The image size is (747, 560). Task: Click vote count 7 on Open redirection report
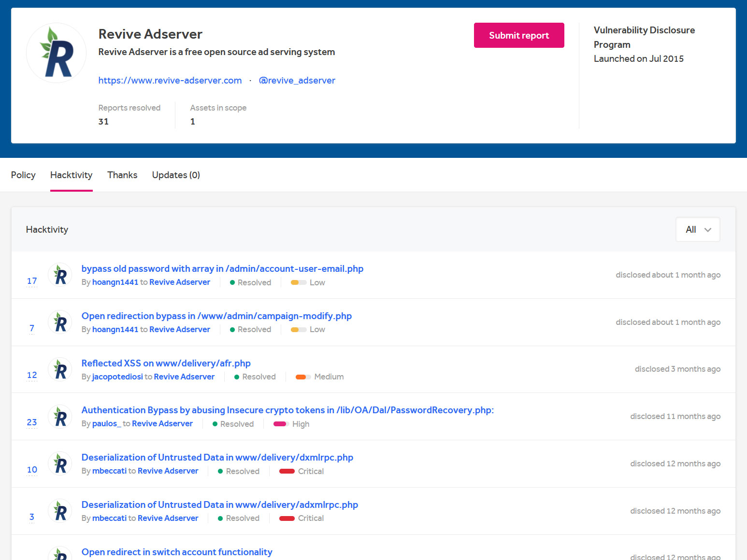coord(32,328)
